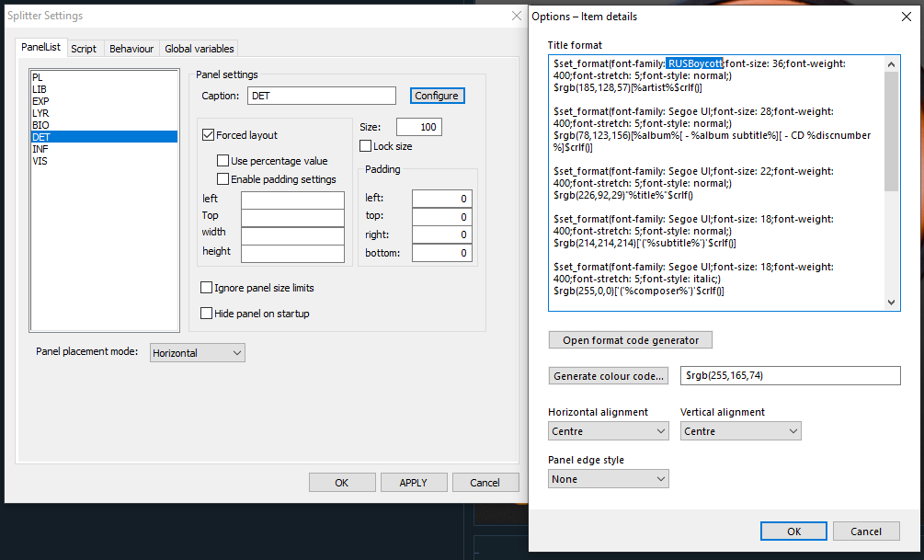The height and width of the screenshot is (560, 924).
Task: Open the Global variables tab
Action: pyautogui.click(x=200, y=49)
